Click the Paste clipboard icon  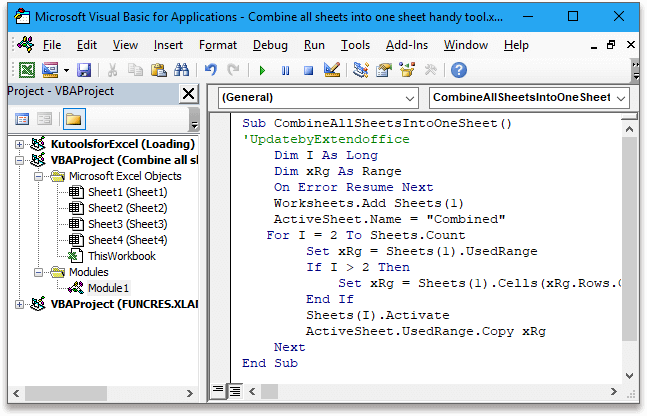[x=158, y=70]
